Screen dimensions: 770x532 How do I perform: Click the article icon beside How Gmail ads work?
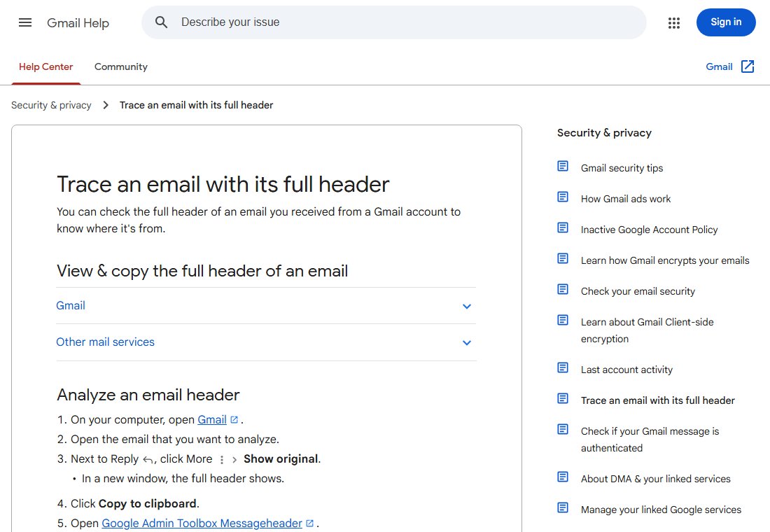[x=563, y=197]
